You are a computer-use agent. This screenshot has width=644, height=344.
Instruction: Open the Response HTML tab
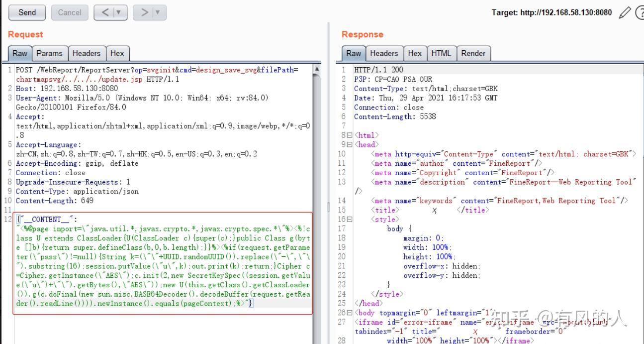[441, 53]
